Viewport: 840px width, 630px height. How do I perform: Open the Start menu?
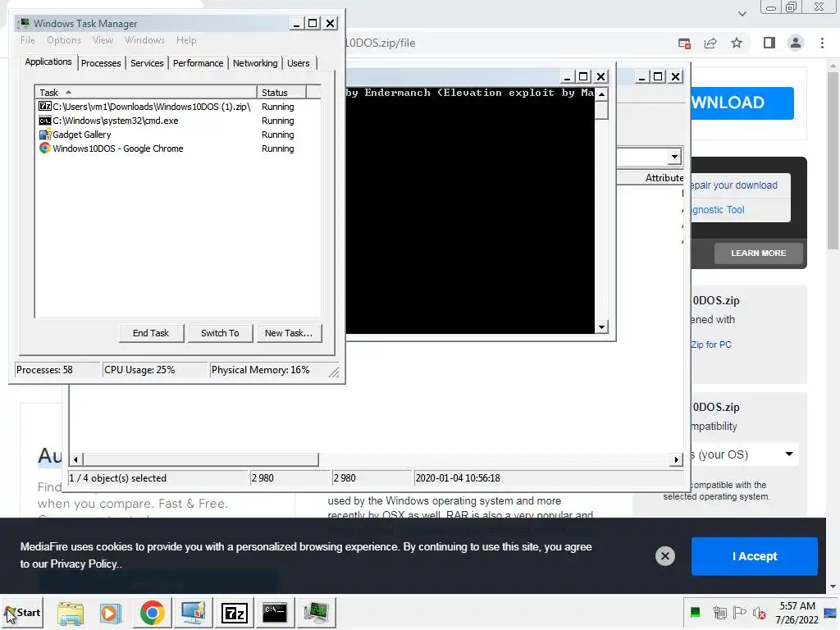coord(22,613)
